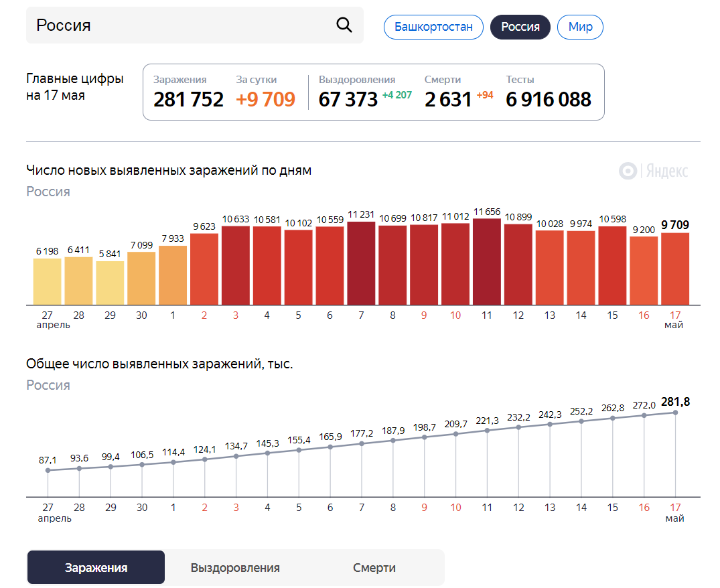The height and width of the screenshot is (588, 720).
Task: Click the bar showing 9 709 for 17 мая
Action: [x=675, y=268]
